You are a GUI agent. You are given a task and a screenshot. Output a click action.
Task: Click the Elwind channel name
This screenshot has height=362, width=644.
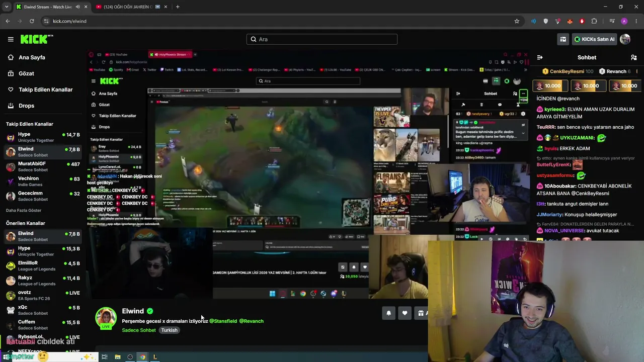coord(133,311)
